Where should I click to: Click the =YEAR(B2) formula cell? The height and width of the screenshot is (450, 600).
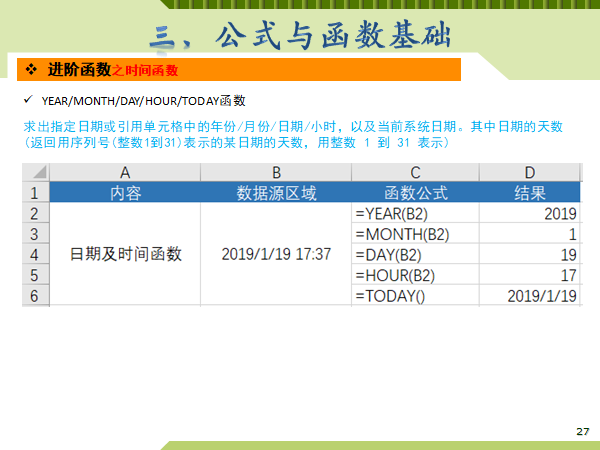click(x=415, y=213)
